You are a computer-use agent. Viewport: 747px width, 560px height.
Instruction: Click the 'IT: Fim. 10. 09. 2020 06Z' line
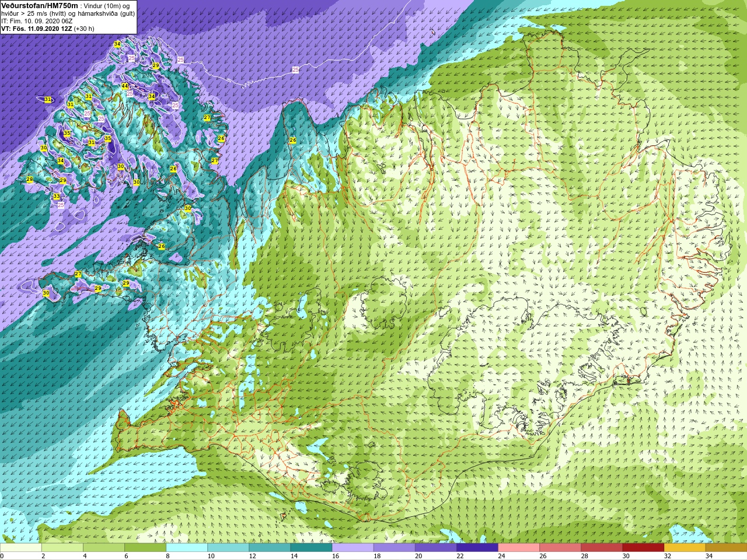coord(37,21)
